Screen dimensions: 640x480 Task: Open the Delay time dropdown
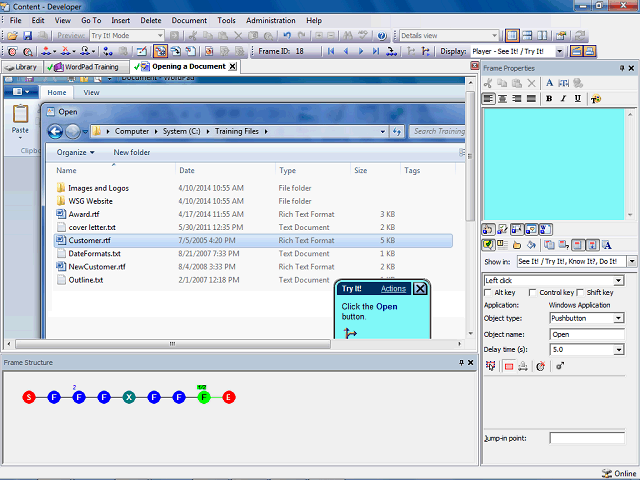[x=619, y=350]
